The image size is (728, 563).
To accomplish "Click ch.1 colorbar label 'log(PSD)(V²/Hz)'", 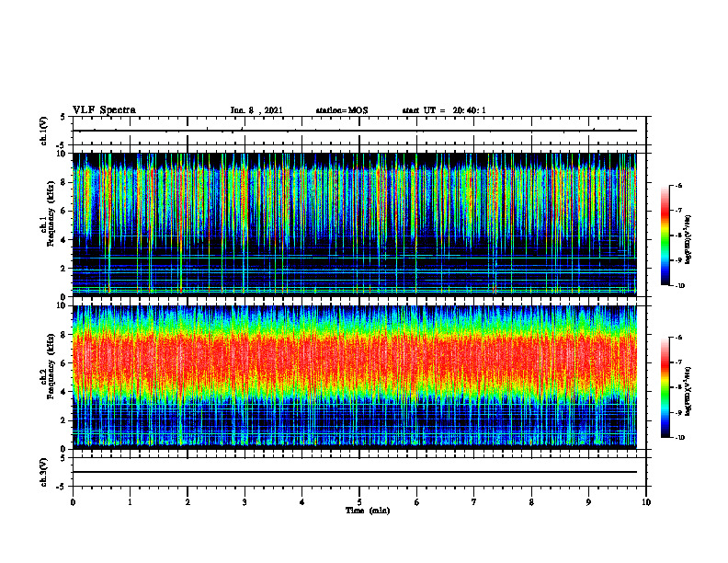I will point(688,239).
